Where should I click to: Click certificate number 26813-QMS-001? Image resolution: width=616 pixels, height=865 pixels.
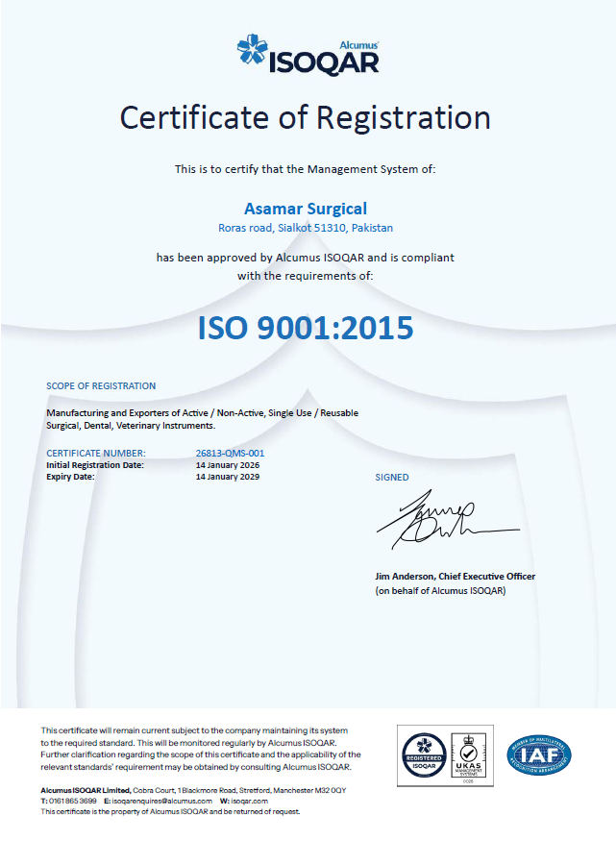(230, 453)
